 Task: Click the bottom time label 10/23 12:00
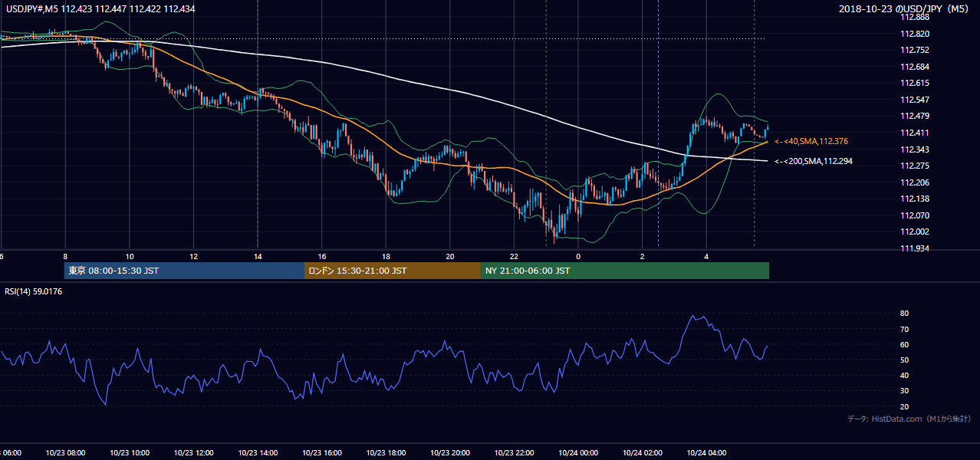point(194,453)
